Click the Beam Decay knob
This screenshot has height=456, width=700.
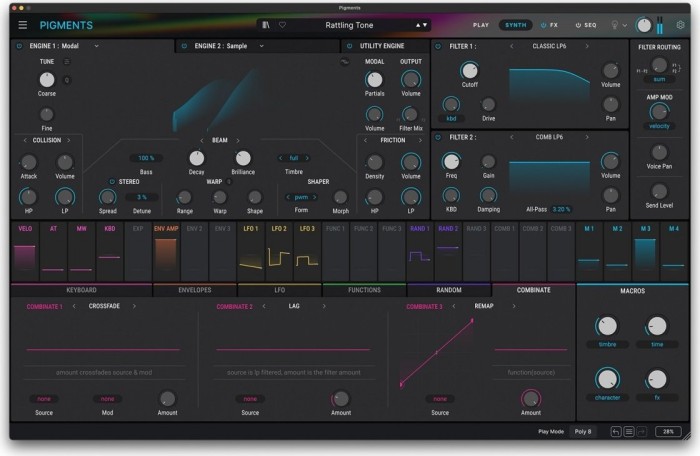[x=196, y=158]
